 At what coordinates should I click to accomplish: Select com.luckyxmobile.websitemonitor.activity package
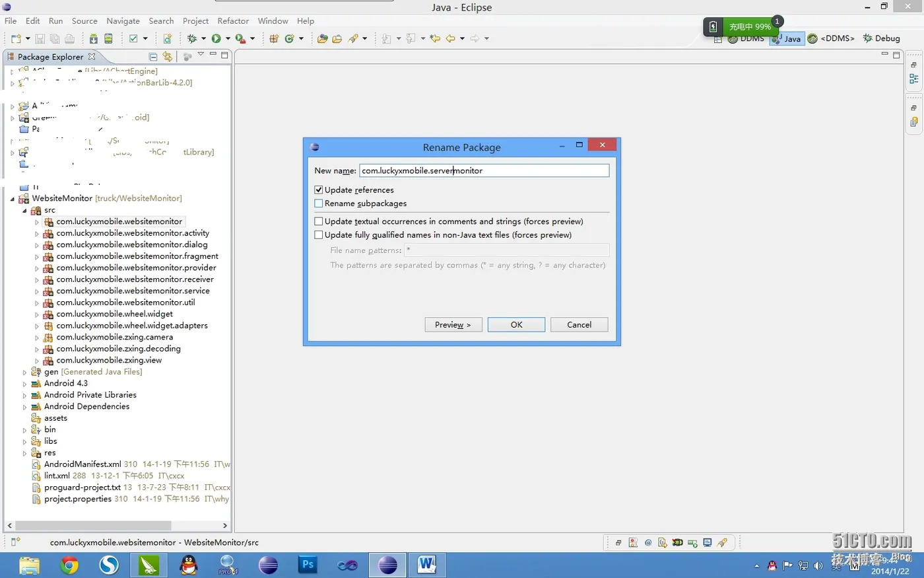[133, 233]
